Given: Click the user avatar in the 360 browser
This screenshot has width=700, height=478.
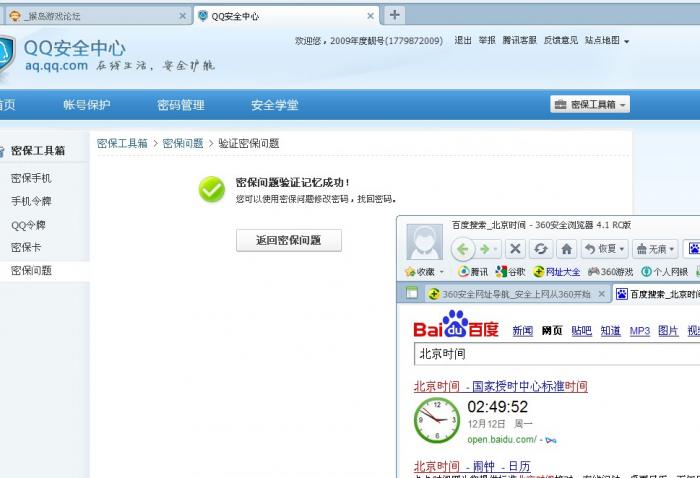Looking at the screenshot, I should click(424, 242).
